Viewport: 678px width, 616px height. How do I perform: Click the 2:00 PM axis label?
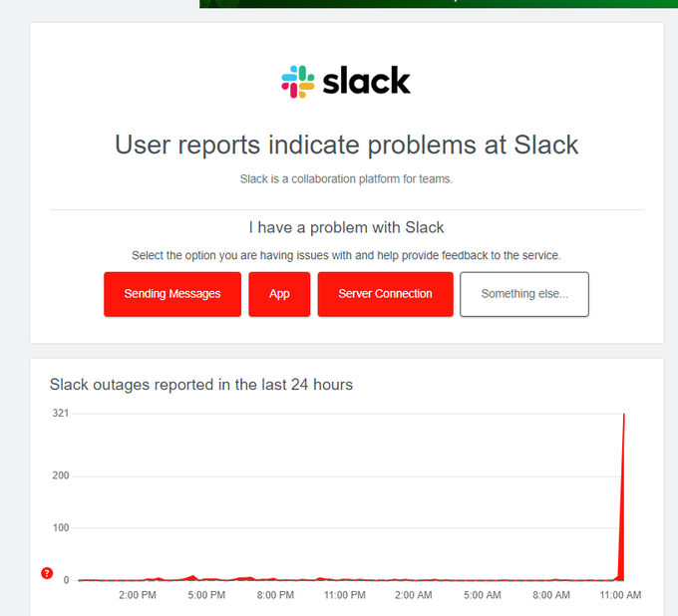(x=138, y=595)
